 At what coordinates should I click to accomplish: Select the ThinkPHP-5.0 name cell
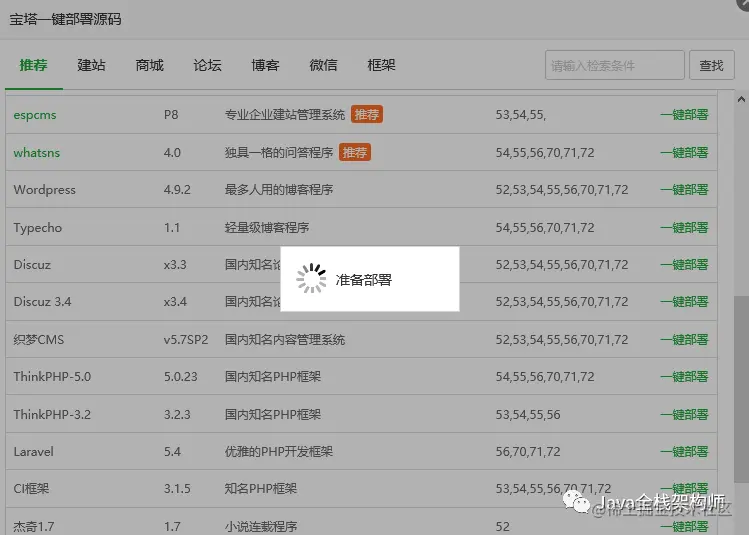52,377
